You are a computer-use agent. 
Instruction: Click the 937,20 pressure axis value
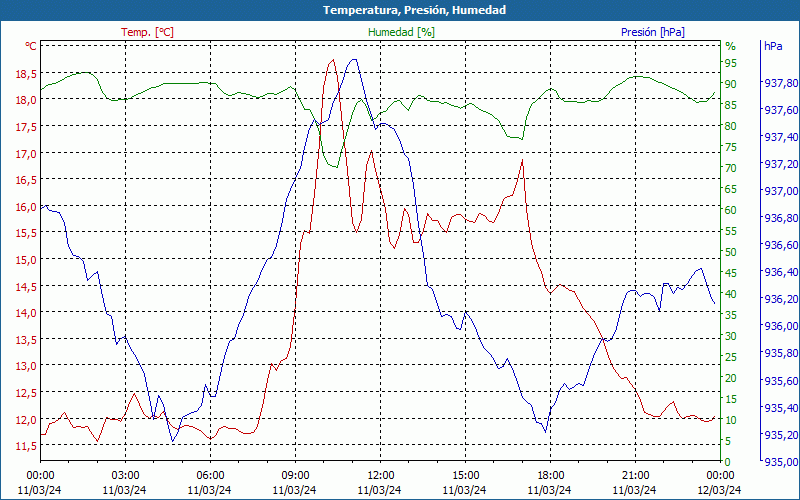(781, 164)
